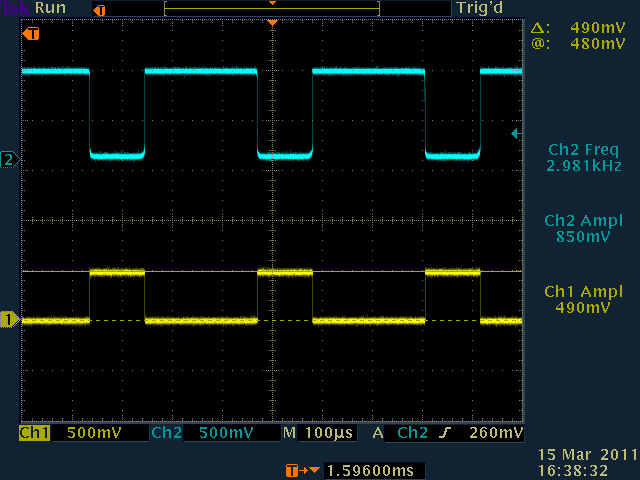
Task: Click the orange T marker in graticule corner
Action: coord(33,34)
